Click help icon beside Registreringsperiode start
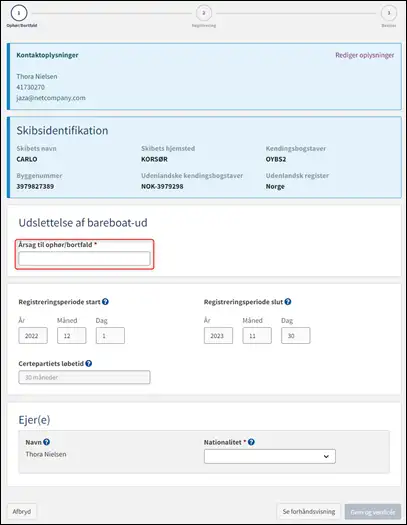This screenshot has width=407, height=525. pyautogui.click(x=105, y=302)
